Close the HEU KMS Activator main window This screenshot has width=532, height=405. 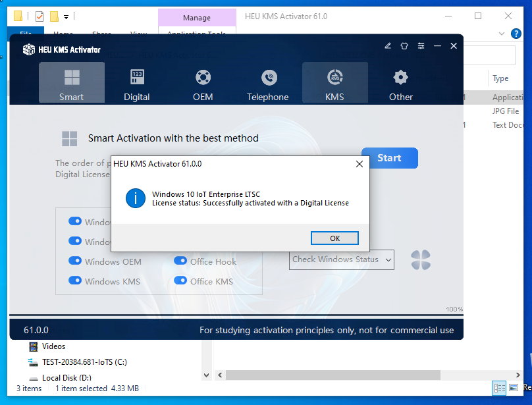454,46
